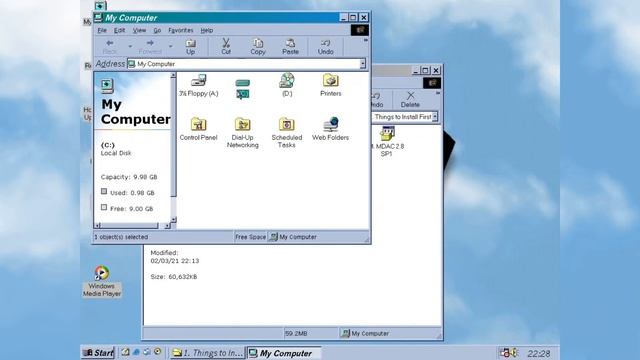
Task: Click the Windows logo throbber in My Computer
Action: tap(360, 30)
